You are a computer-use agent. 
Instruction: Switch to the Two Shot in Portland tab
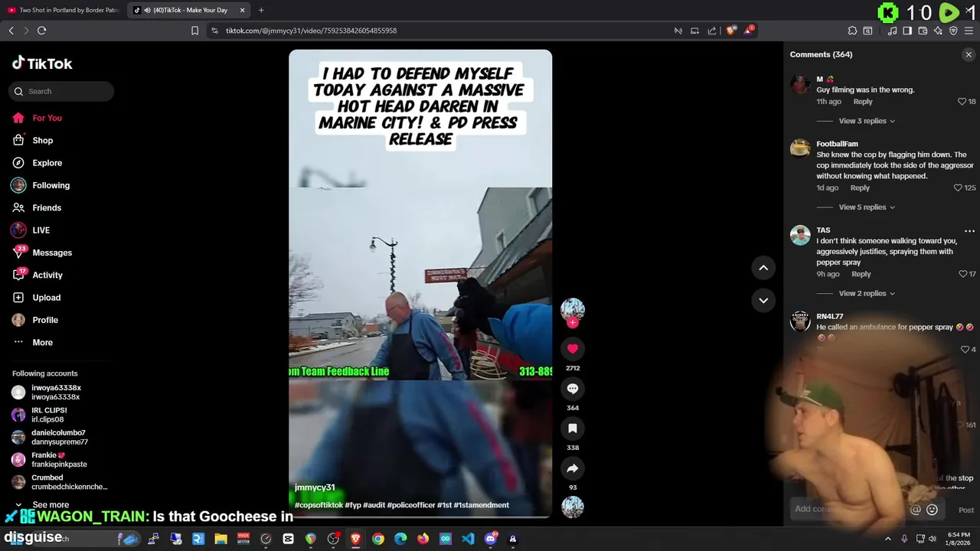(64, 10)
